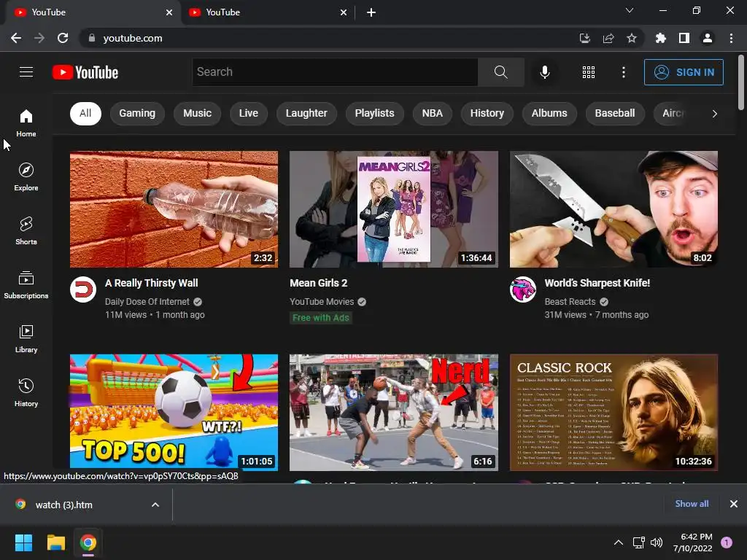Click the YouTube logo

(x=85, y=72)
